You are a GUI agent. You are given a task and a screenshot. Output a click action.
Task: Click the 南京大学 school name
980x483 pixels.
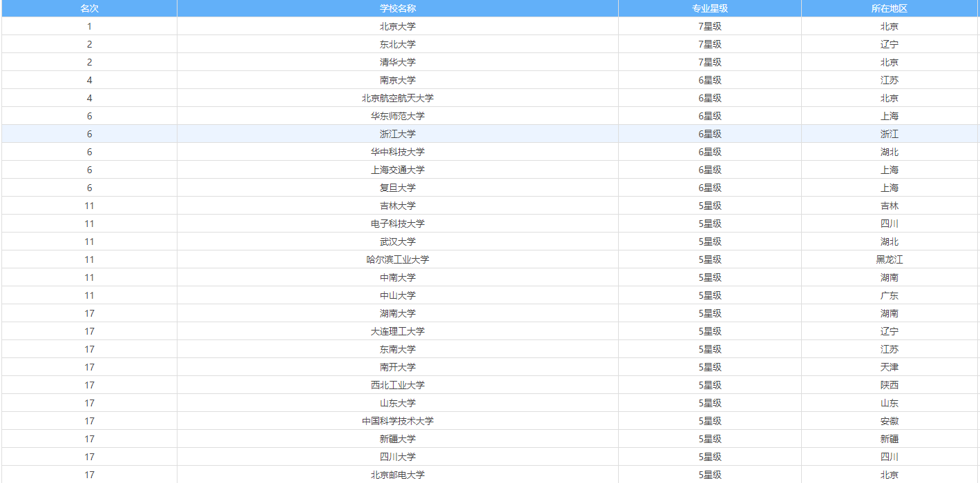398,80
